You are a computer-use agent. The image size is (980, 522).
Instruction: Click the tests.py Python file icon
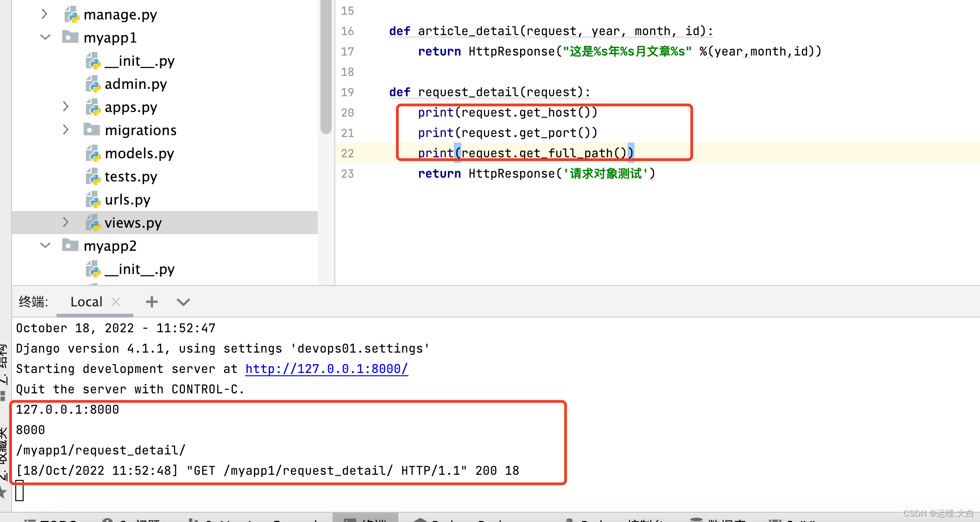point(93,176)
